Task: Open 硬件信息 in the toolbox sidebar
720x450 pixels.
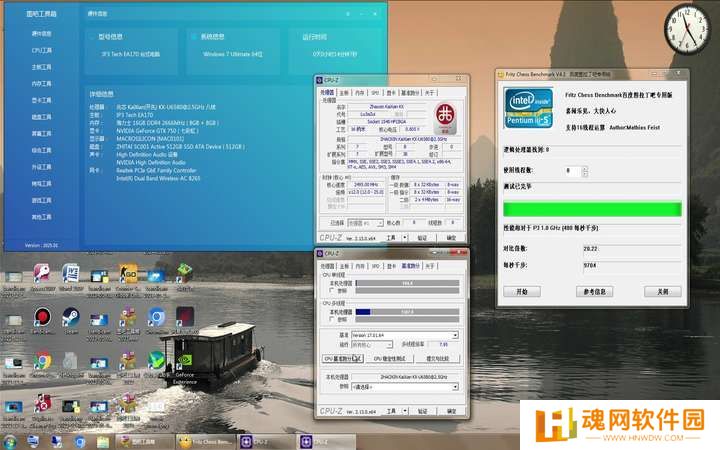Action: click(x=41, y=34)
